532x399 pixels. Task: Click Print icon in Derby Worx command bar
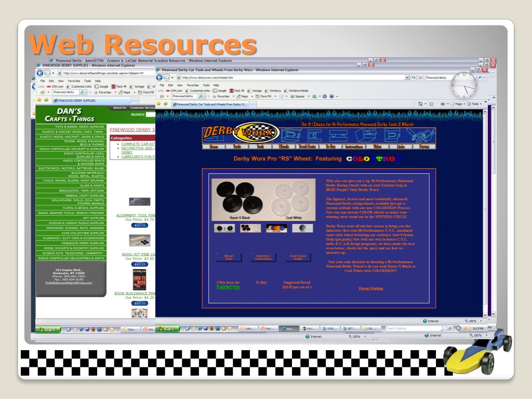[x=443, y=104]
